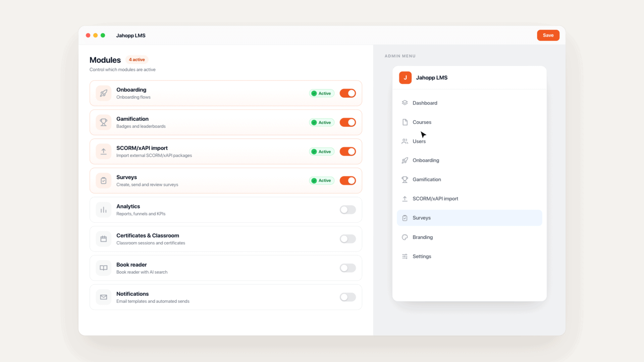Viewport: 644px width, 362px height.
Task: Click the upload icon beside SCORM/xAPI import in admin menu
Action: click(x=405, y=198)
